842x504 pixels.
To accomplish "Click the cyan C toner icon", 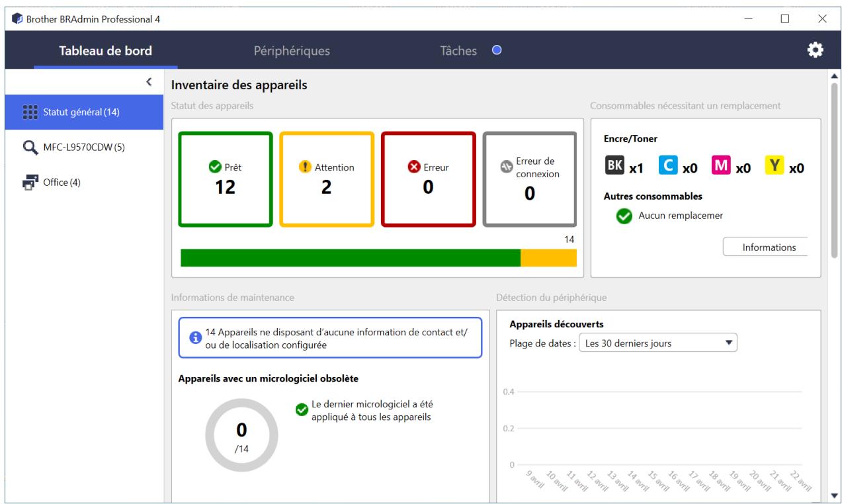I will coord(667,165).
